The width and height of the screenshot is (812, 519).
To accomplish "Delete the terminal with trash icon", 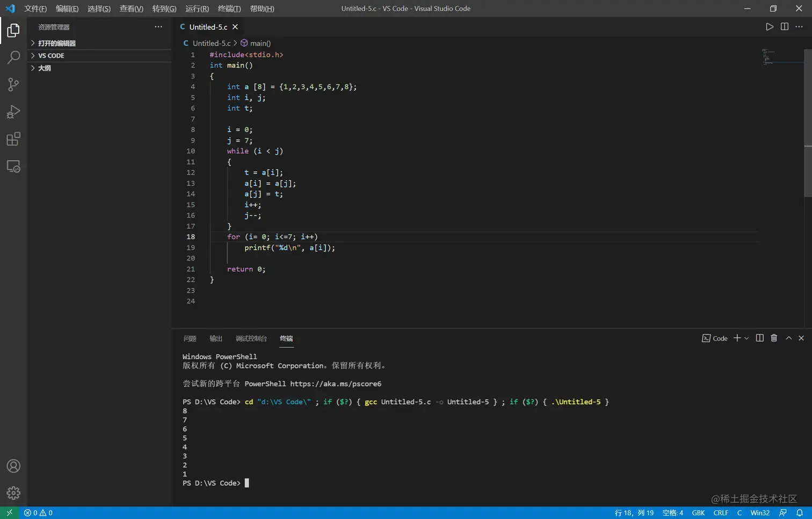I will (x=774, y=338).
